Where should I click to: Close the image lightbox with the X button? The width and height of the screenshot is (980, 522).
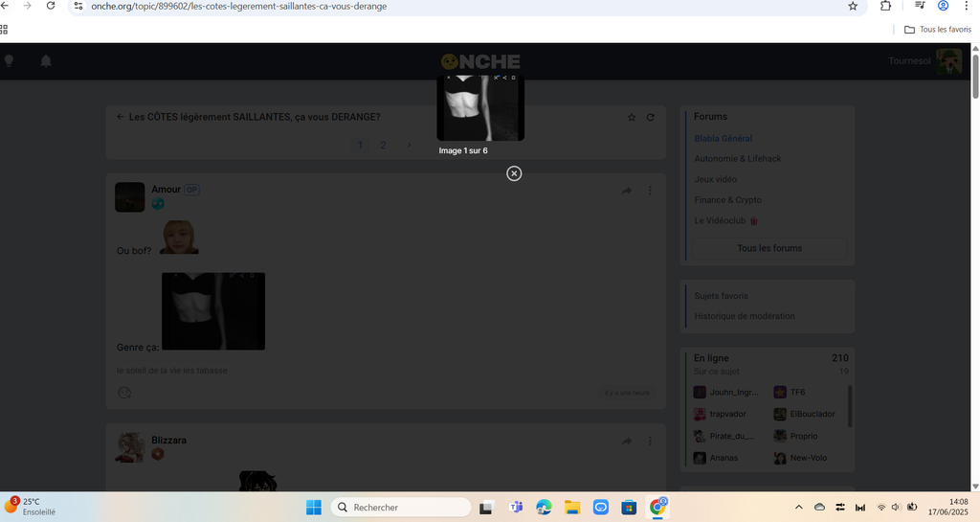[x=514, y=173]
